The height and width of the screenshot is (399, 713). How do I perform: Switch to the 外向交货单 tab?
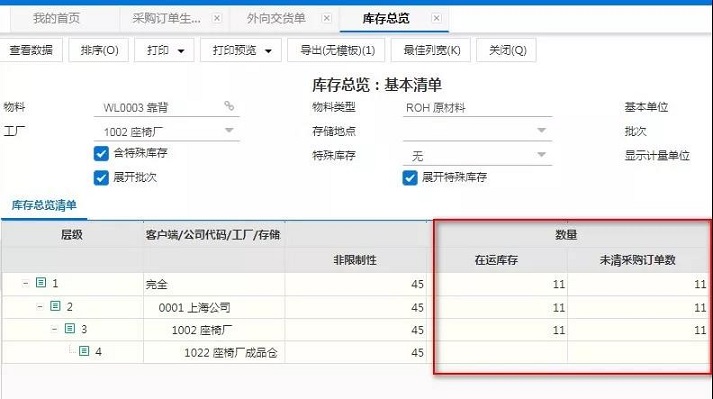point(276,19)
